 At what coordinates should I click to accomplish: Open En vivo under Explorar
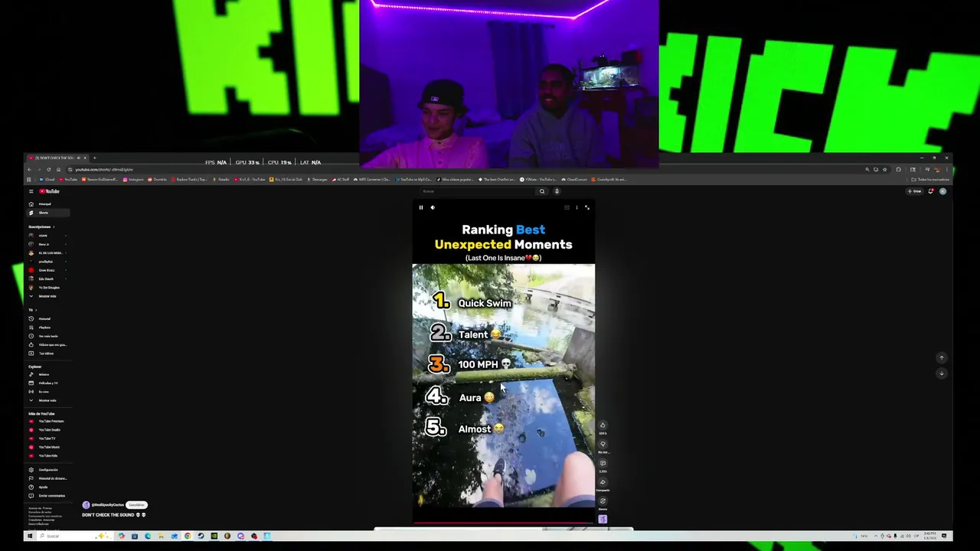coord(47,392)
